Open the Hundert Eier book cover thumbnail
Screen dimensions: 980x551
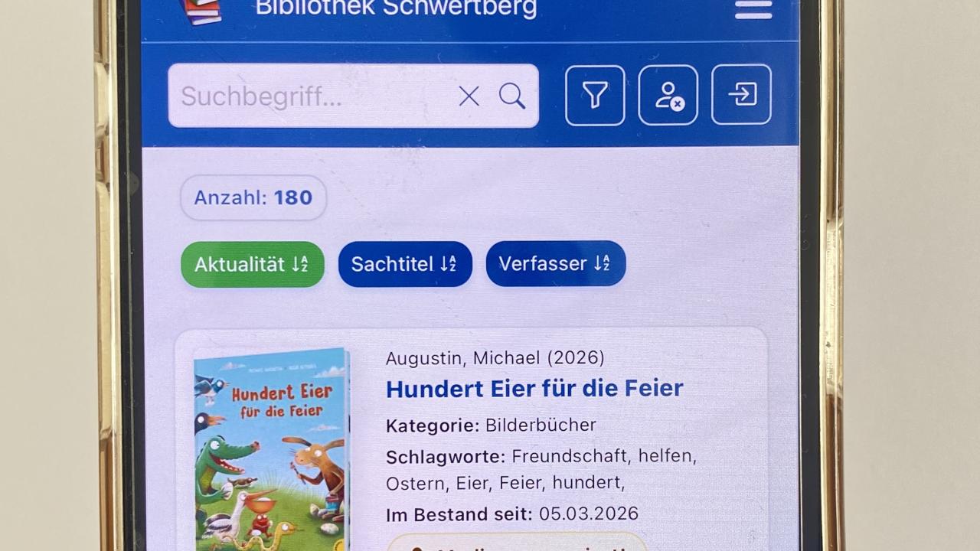pyautogui.click(x=272, y=449)
